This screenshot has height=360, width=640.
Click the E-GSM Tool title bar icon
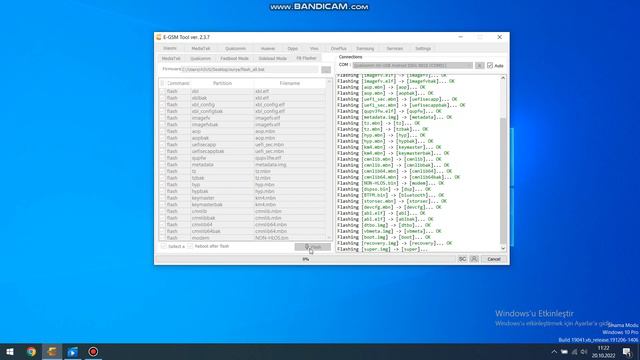click(x=159, y=37)
